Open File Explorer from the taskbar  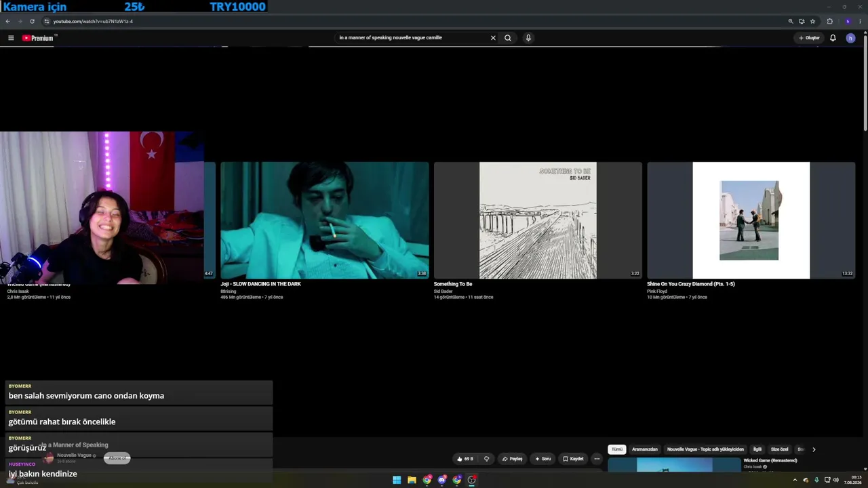point(412,480)
